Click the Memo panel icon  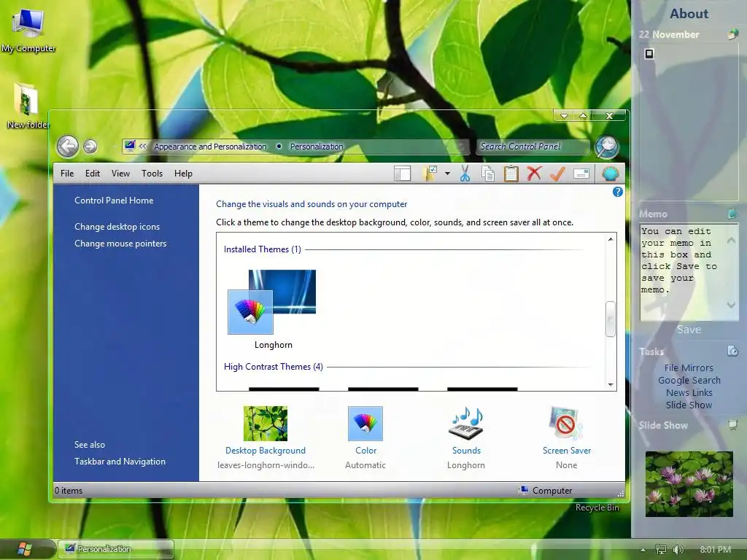732,214
